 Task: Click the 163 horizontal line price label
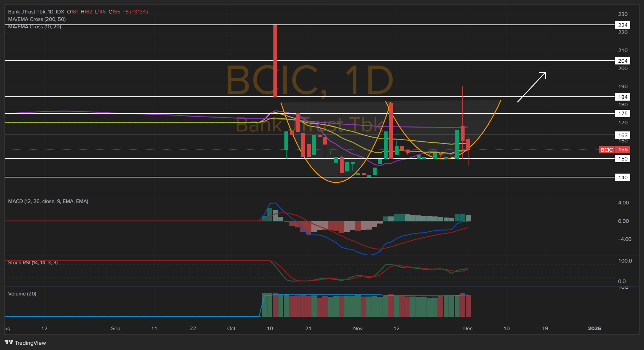[x=622, y=135]
